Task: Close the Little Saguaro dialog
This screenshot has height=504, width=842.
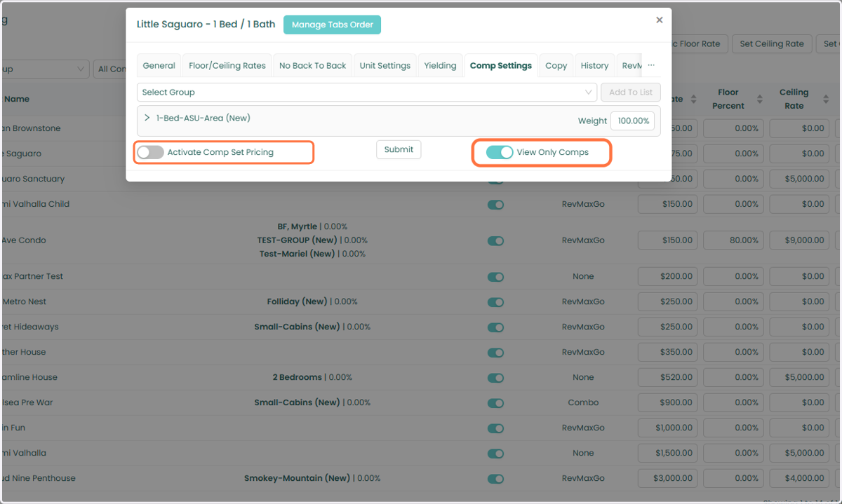Action: (659, 20)
